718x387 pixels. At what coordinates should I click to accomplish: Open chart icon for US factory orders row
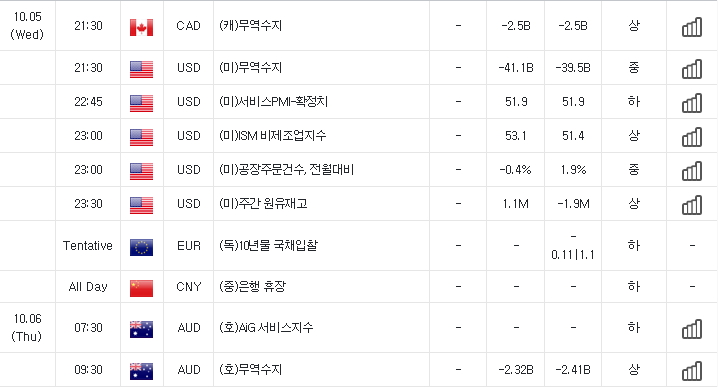coord(692,170)
